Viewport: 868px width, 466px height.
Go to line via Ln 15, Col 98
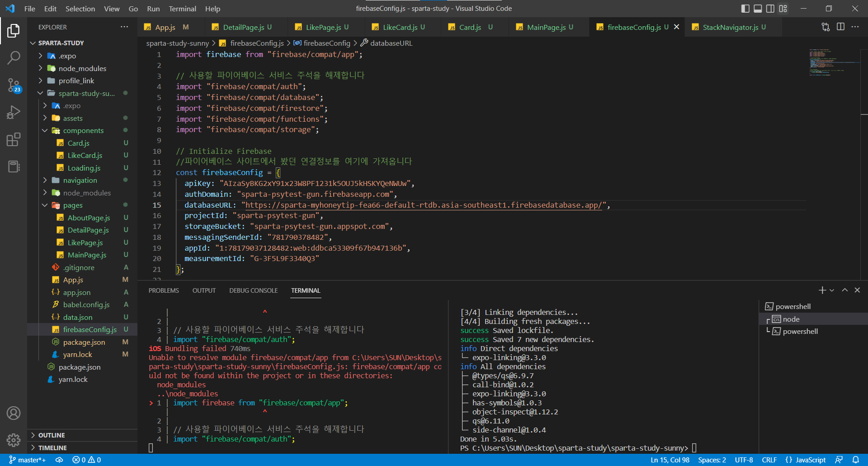coord(670,460)
